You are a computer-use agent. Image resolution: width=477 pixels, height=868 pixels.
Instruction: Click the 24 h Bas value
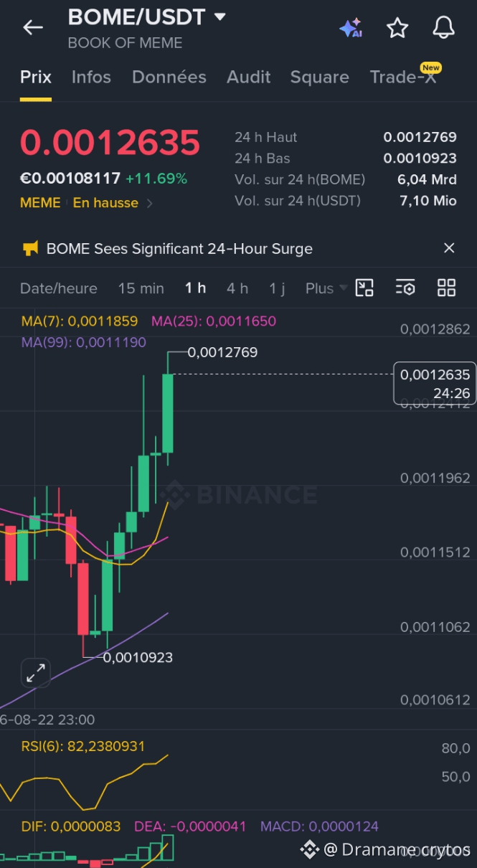click(x=420, y=158)
